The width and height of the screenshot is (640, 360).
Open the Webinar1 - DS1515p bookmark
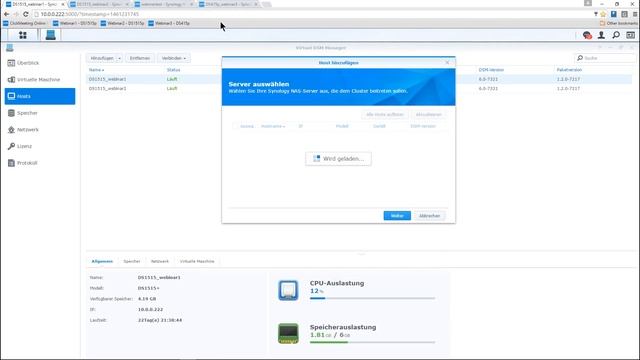point(75,23)
